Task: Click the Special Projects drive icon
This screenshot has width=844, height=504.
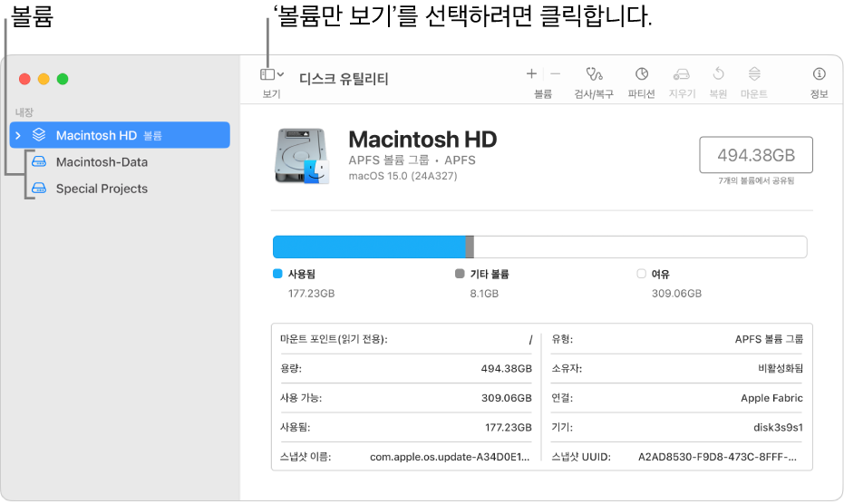Action: 39,188
